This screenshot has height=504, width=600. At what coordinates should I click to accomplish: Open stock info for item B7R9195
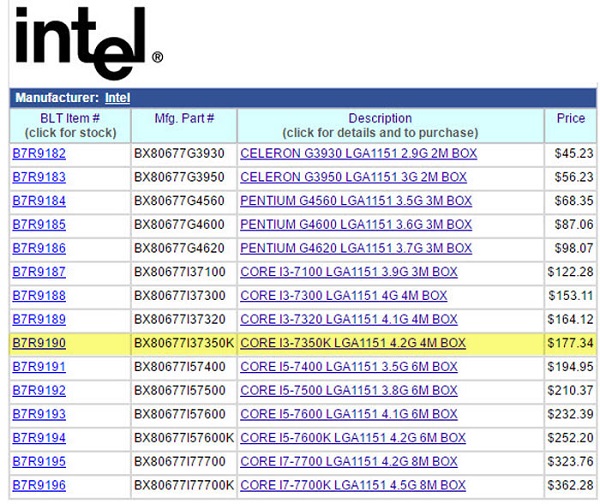pyautogui.click(x=39, y=462)
